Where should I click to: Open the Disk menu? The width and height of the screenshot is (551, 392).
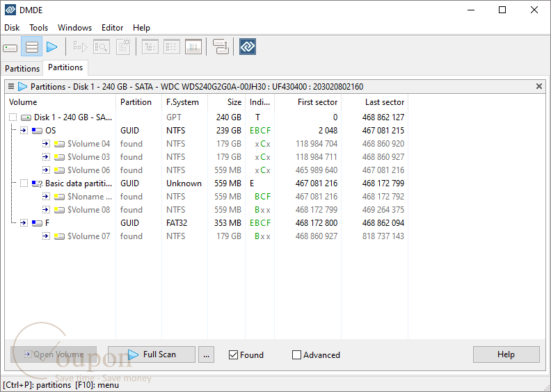click(x=12, y=27)
